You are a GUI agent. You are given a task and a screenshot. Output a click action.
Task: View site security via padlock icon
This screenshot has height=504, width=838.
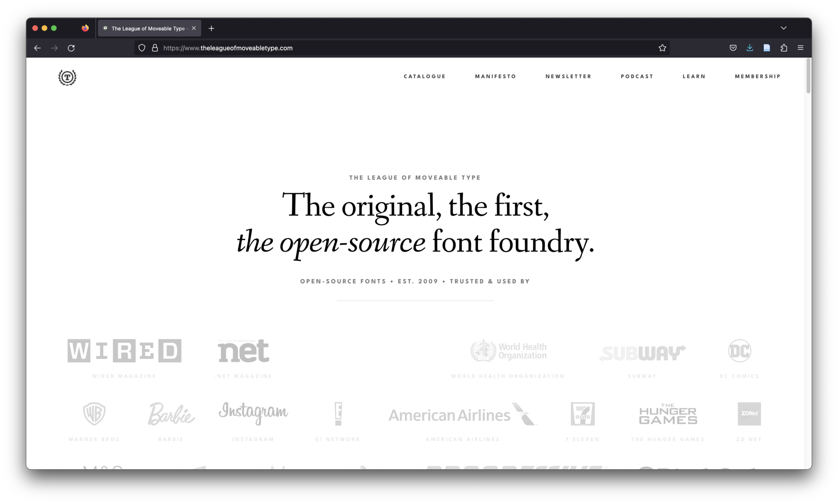point(155,48)
